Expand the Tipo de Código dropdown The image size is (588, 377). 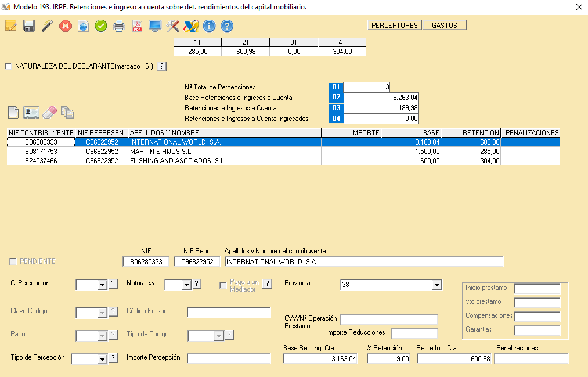pyautogui.click(x=219, y=336)
